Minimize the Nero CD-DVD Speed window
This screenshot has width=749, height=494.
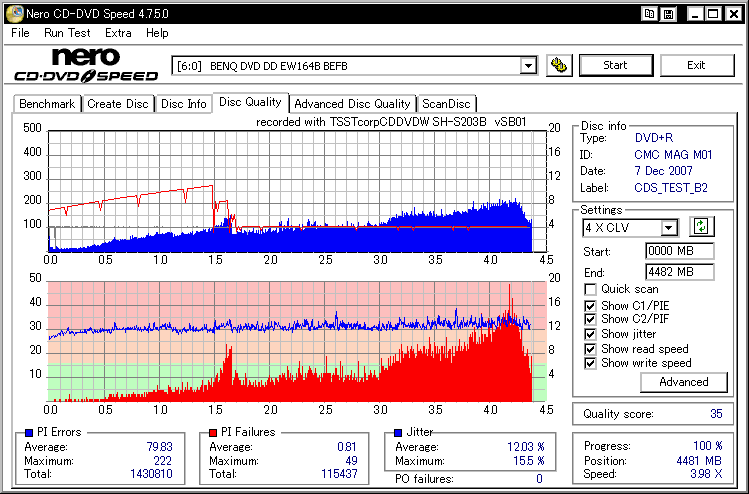[x=694, y=14]
